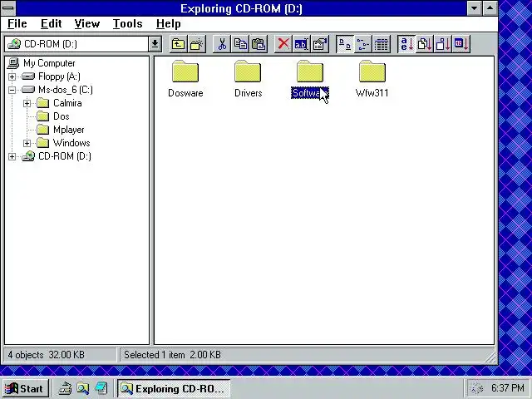Viewport: 532px width, 399px height.
Task: Copy the selected item via toolbar
Action: point(240,44)
